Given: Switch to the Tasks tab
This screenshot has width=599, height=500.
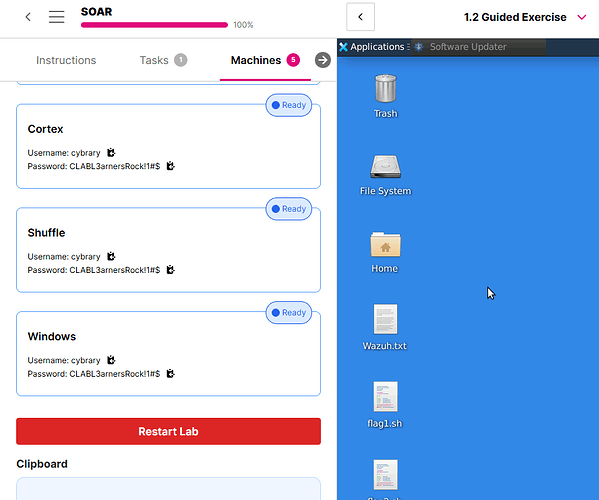Looking at the screenshot, I should (163, 60).
